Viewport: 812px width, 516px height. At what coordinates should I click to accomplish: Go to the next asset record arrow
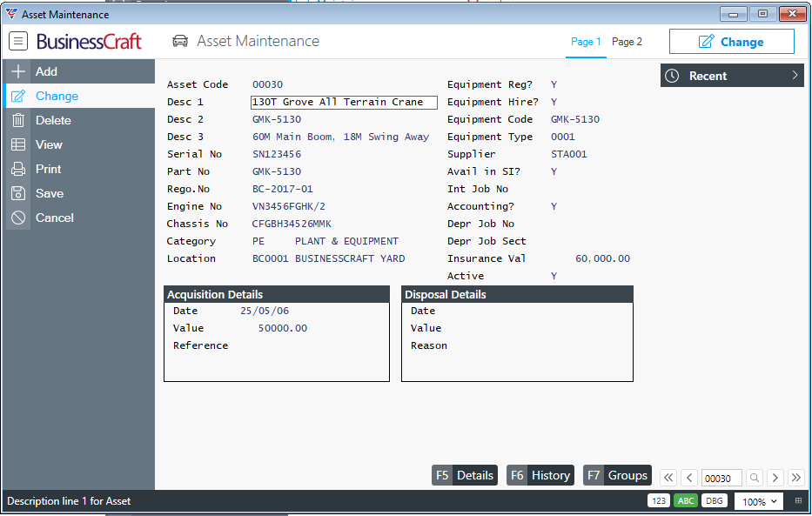click(775, 477)
